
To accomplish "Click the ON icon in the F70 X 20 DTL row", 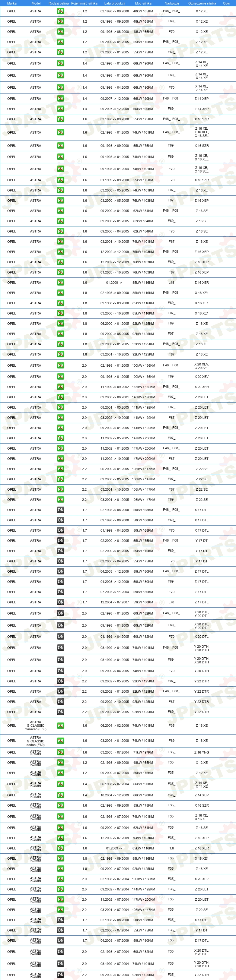I will point(61,637).
